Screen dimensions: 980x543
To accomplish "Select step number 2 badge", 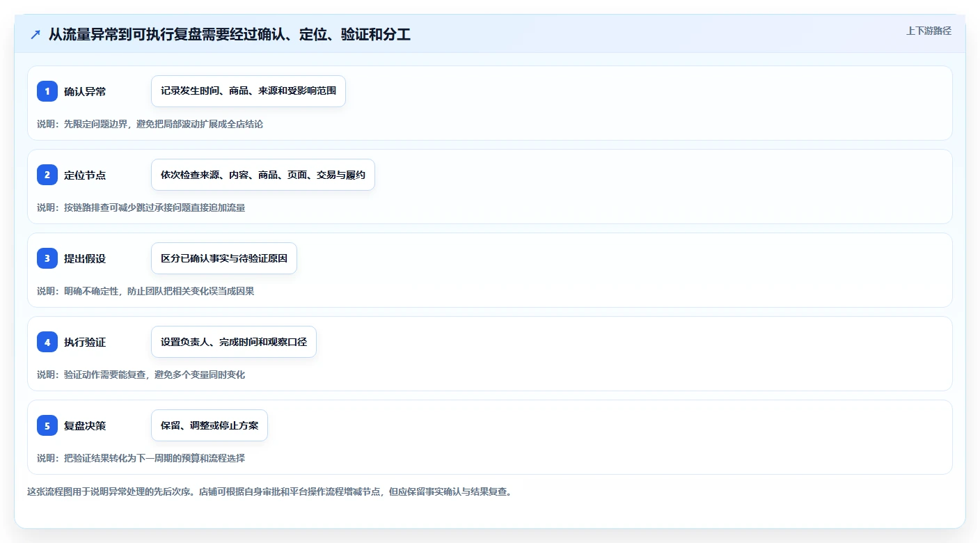I will 47,175.
